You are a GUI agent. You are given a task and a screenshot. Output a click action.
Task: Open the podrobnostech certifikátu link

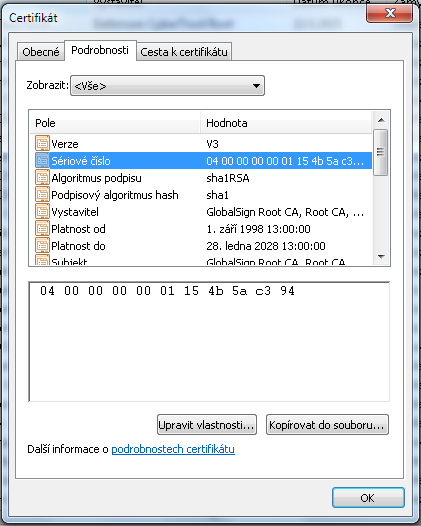click(x=173, y=449)
